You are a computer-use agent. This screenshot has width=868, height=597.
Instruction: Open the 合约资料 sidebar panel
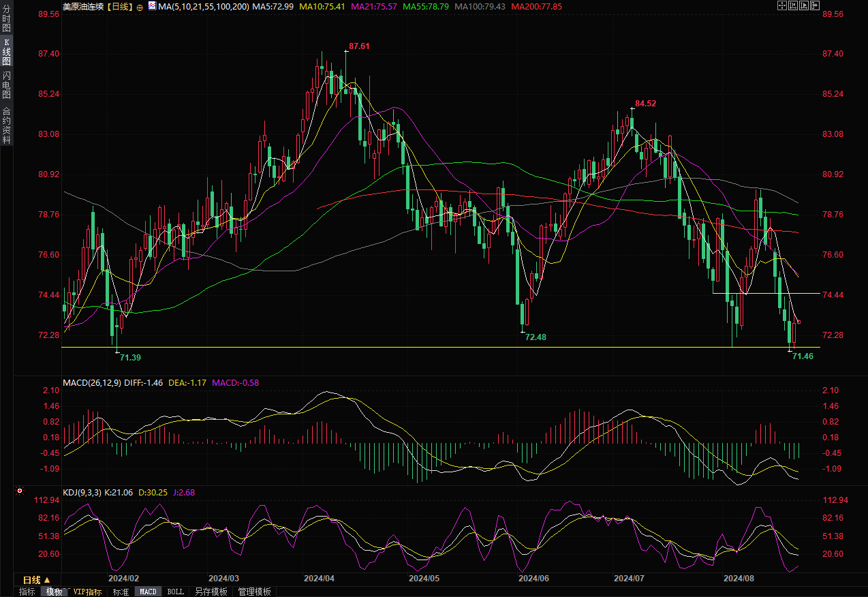pos(6,125)
